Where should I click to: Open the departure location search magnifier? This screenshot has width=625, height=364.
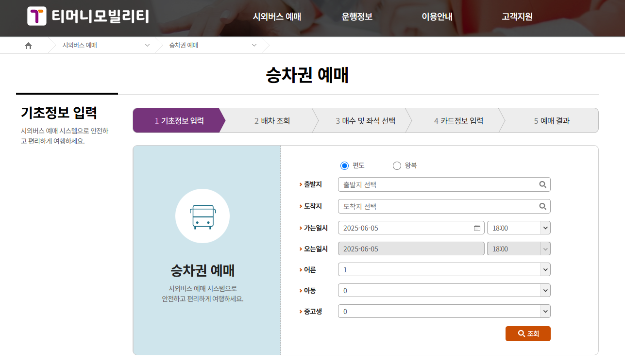point(542,184)
